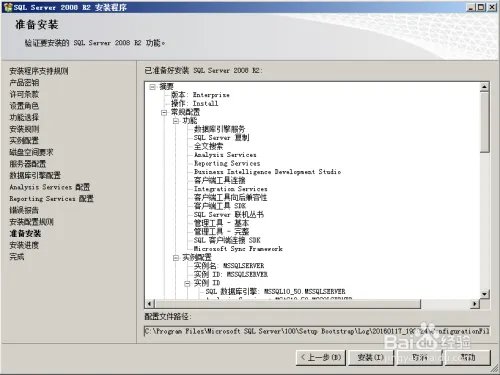
Task: Select 许可条款 step in sidebar
Action: 24,94
